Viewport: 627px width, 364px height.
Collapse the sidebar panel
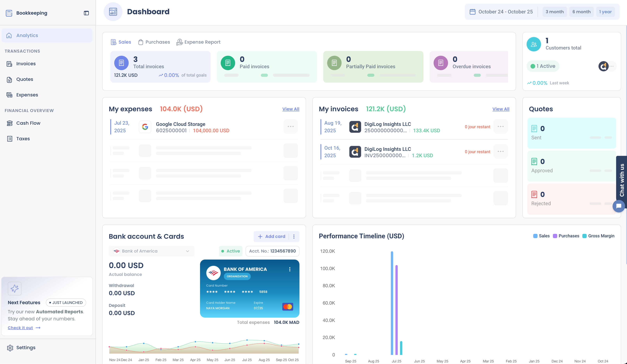[86, 13]
